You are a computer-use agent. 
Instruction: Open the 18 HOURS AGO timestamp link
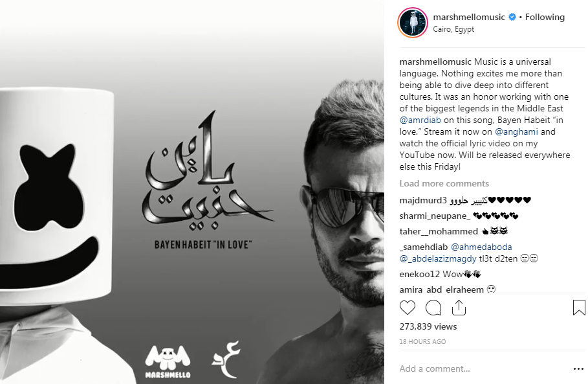422,341
